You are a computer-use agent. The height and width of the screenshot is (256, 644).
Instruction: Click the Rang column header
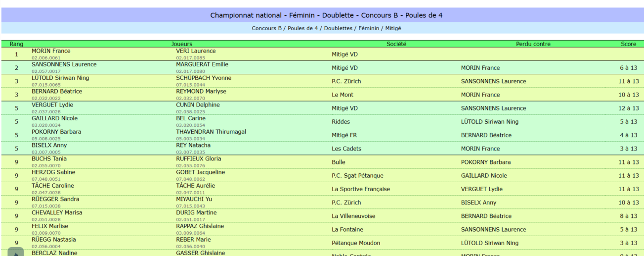coord(16,44)
